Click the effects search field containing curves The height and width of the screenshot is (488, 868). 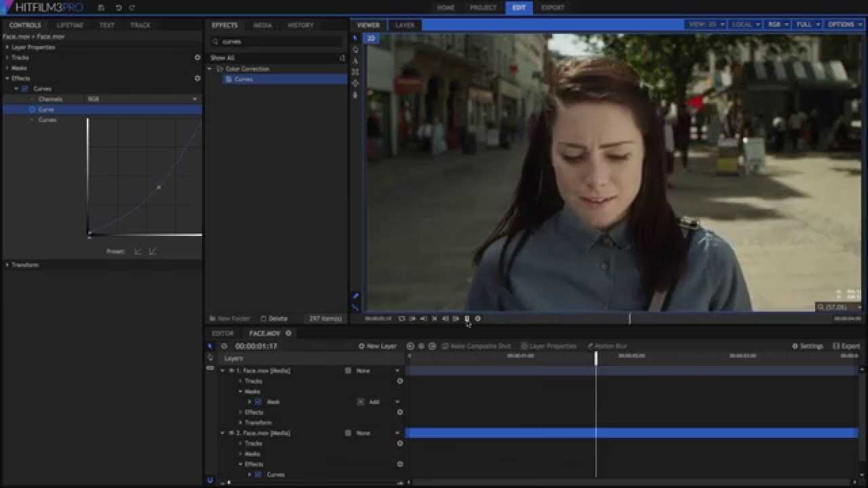click(276, 41)
